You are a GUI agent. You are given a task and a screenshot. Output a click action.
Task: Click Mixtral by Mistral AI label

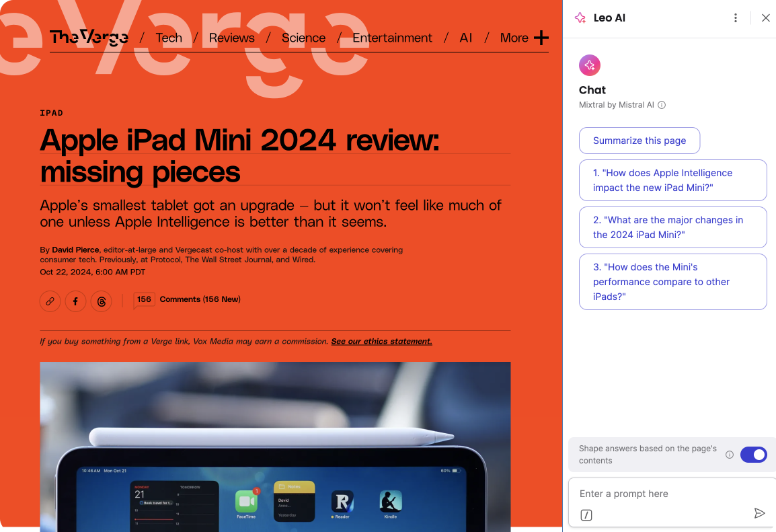click(x=617, y=105)
